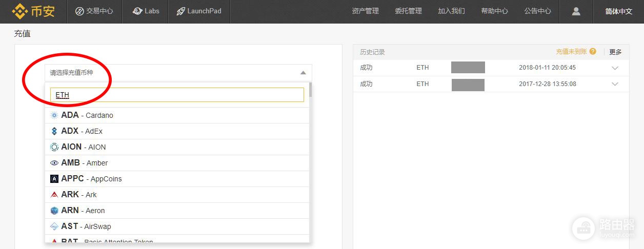Screen dimensions: 644x249
Task: Change language via 简体中文 selector
Action: 619,11
